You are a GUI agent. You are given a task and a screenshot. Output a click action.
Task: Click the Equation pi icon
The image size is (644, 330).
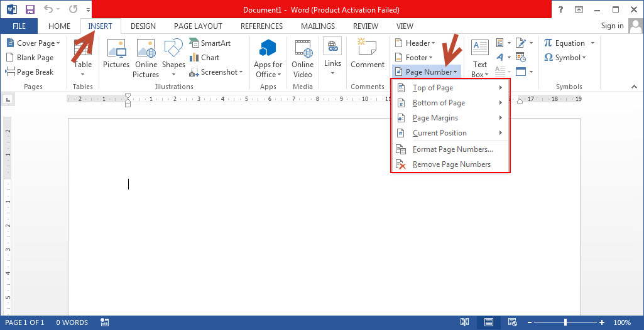coord(548,43)
